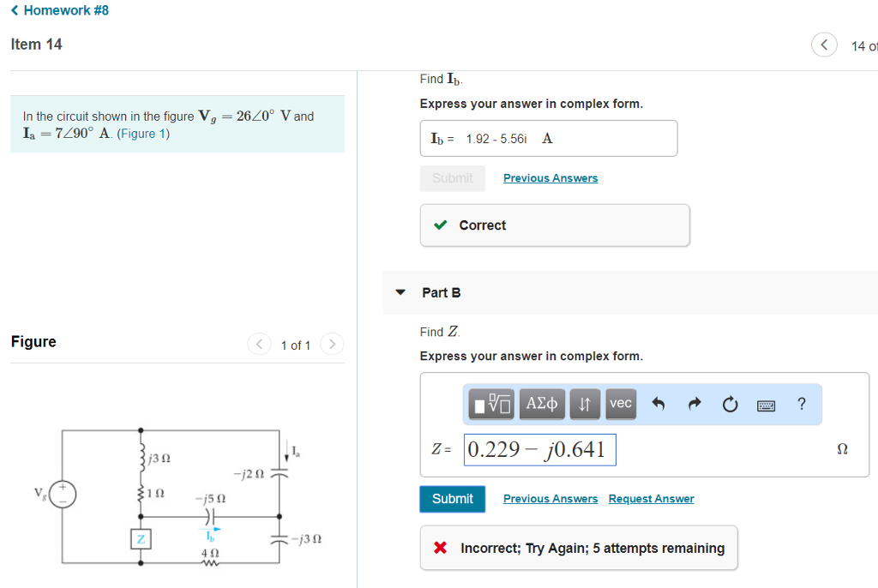Click the subscript/superscript arrows button
Screen dimensions: 878x588
click(584, 404)
